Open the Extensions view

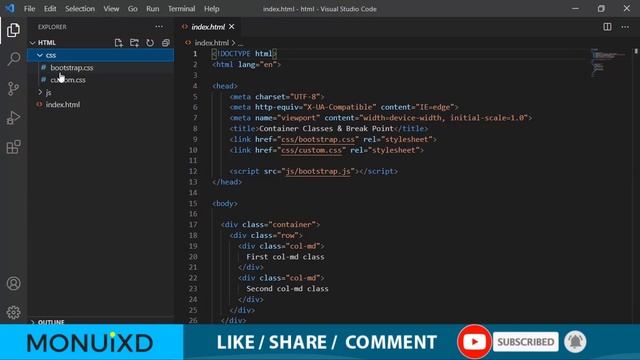tap(13, 147)
